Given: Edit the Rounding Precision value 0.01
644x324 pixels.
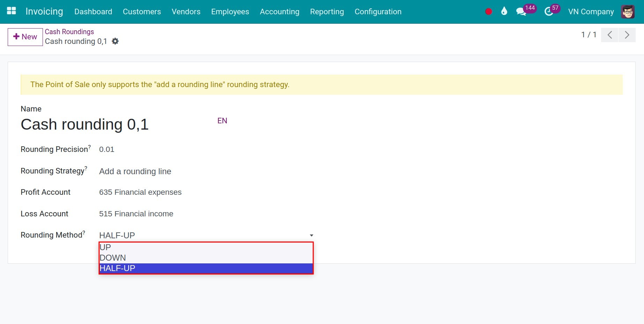Looking at the screenshot, I should point(106,149).
